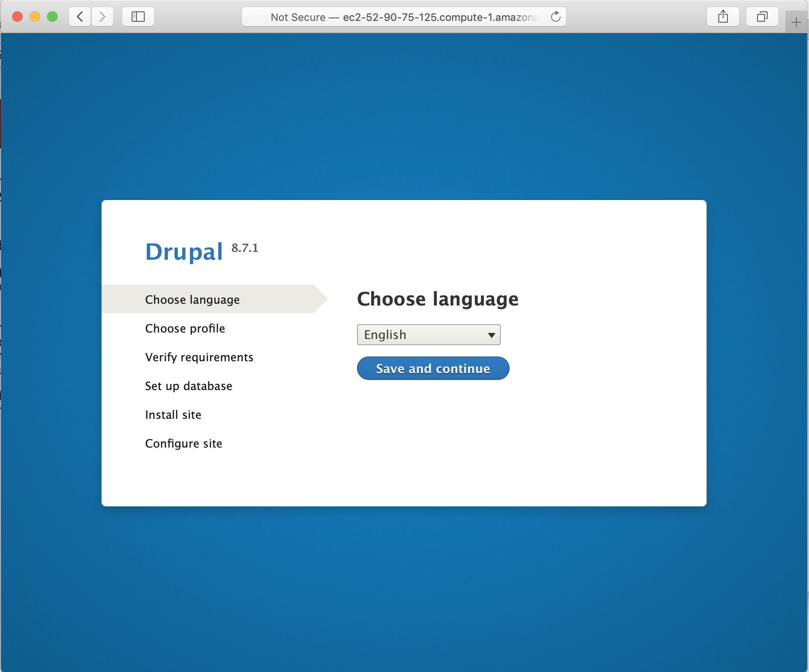This screenshot has width=809, height=672.
Task: Select the Choose profile step
Action: [185, 328]
